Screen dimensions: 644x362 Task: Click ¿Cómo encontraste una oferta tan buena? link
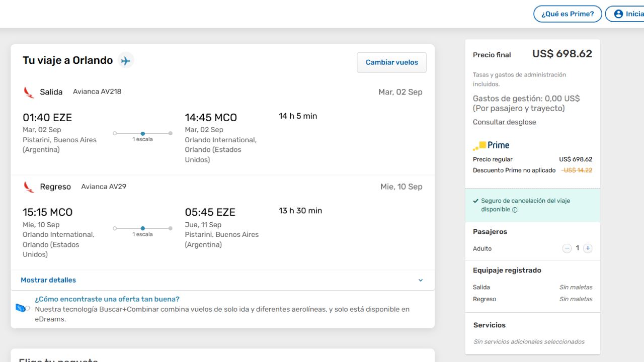pos(107,299)
